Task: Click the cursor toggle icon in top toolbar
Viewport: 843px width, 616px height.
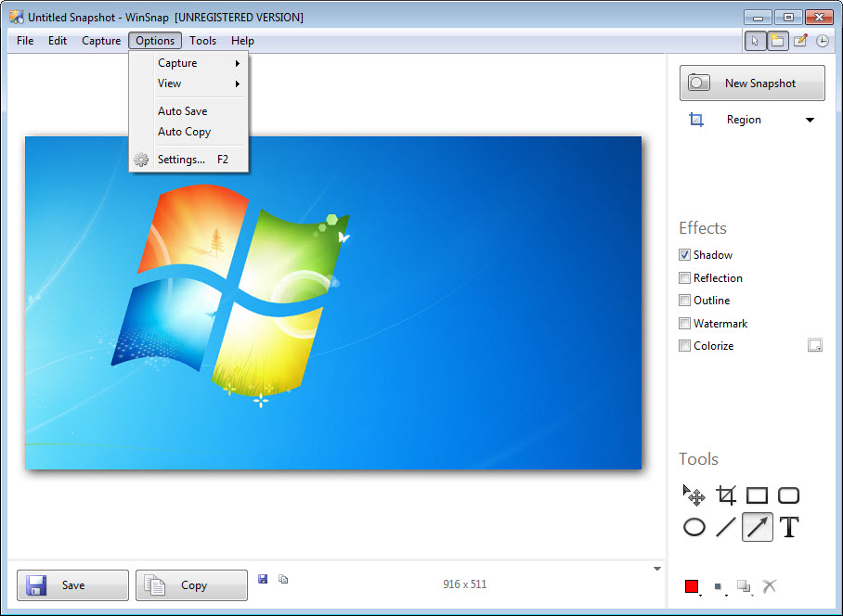Action: pyautogui.click(x=755, y=41)
